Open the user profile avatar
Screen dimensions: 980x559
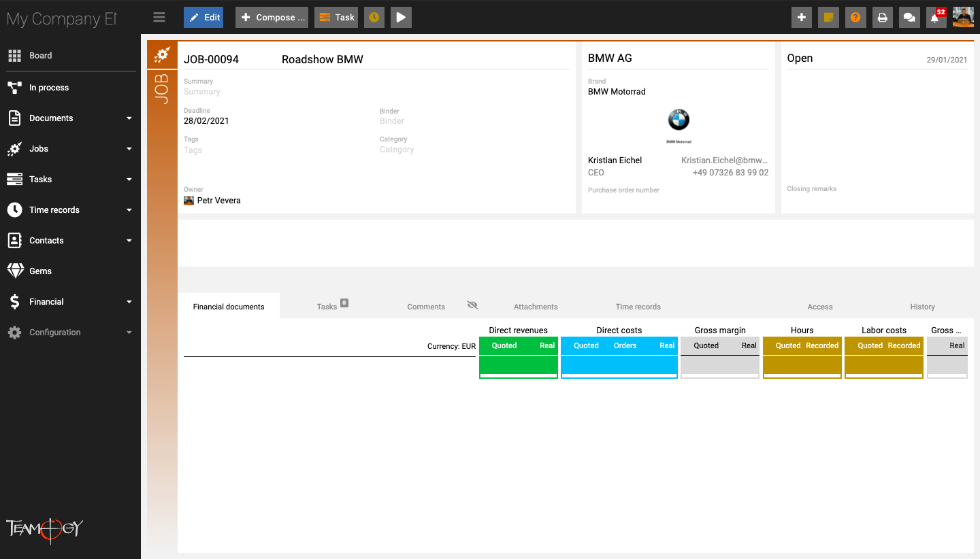[x=963, y=18]
